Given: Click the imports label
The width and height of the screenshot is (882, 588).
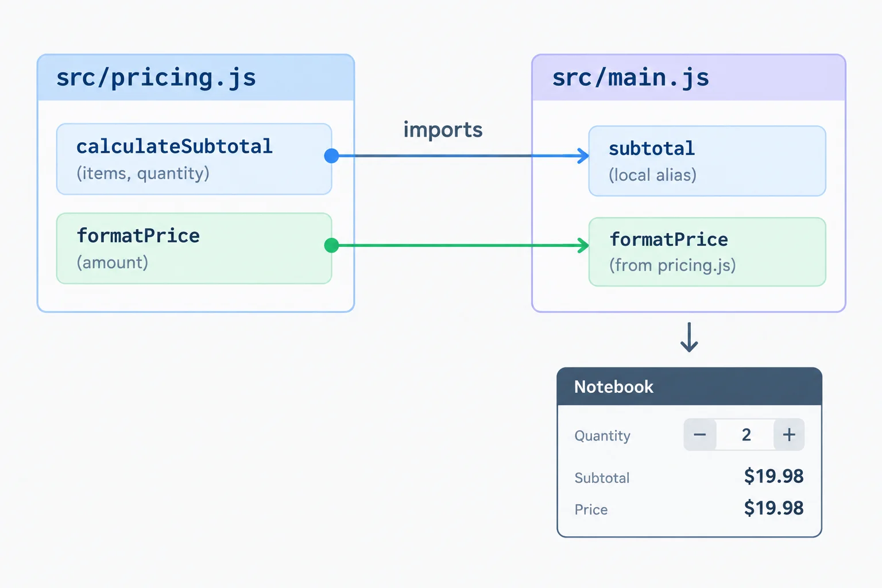Looking at the screenshot, I should click(x=443, y=130).
